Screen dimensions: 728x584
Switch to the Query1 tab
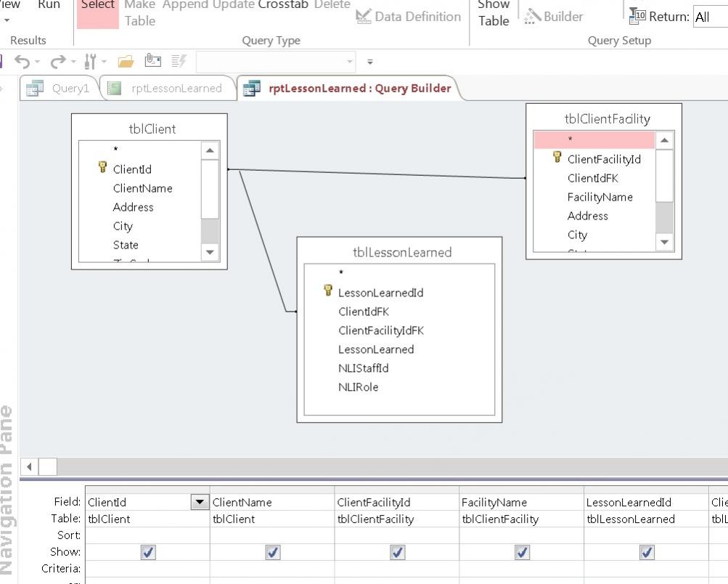[60, 88]
